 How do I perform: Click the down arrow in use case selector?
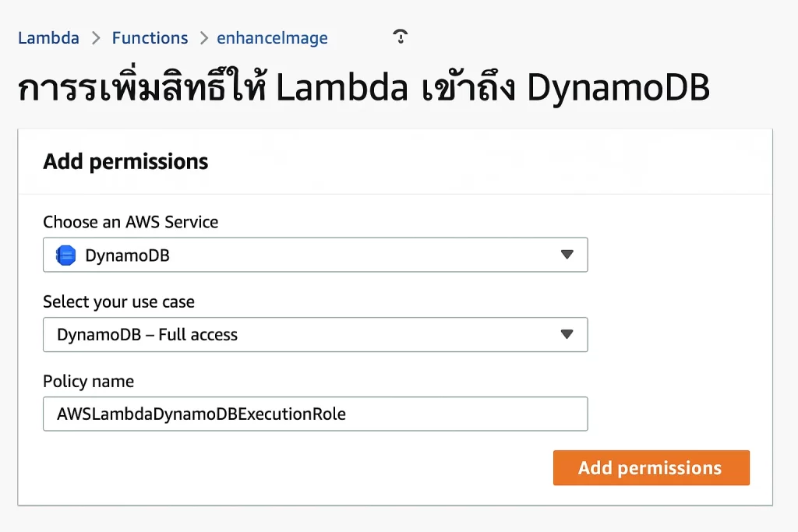[x=567, y=334]
